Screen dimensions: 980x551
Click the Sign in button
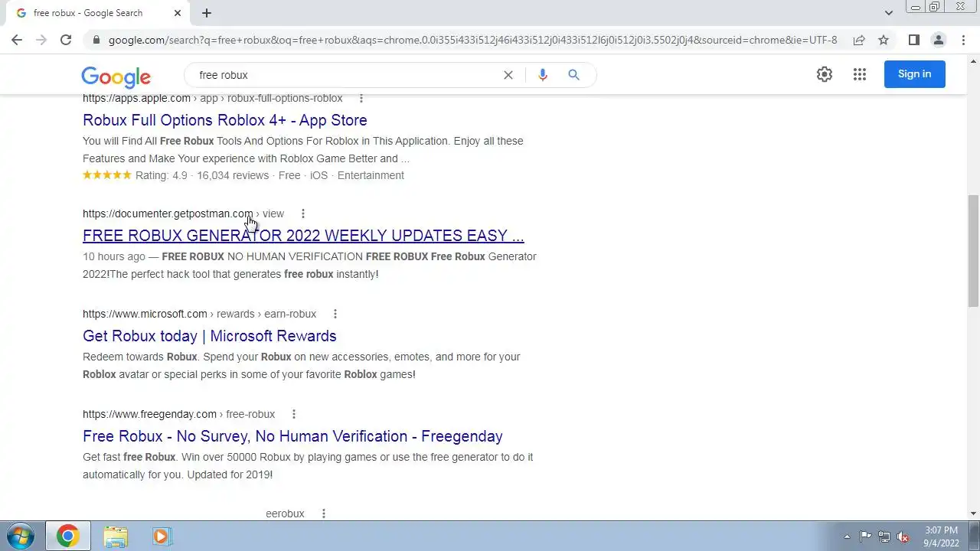(x=914, y=74)
